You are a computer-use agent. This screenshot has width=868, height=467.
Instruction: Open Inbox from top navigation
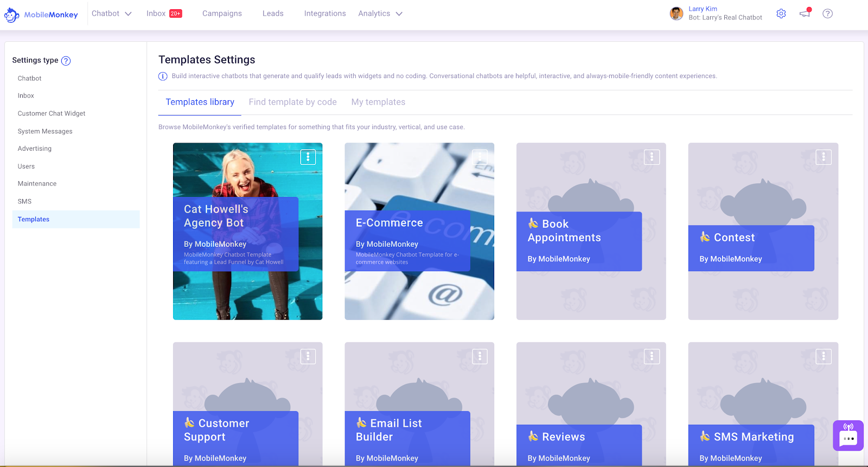tap(156, 14)
